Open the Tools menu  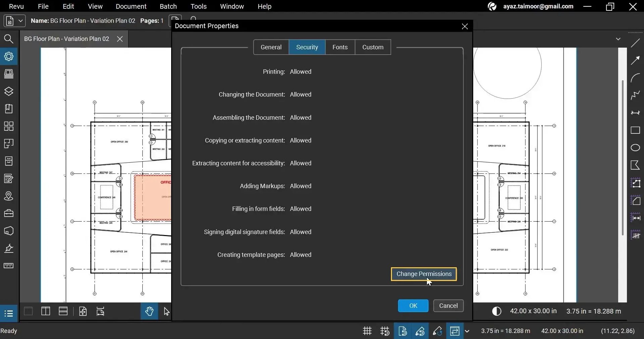[199, 6]
